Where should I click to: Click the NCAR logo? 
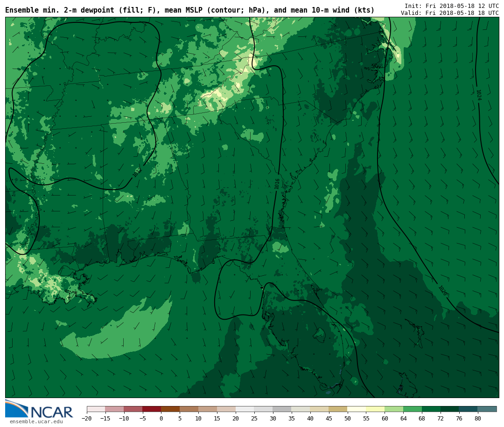39,409
